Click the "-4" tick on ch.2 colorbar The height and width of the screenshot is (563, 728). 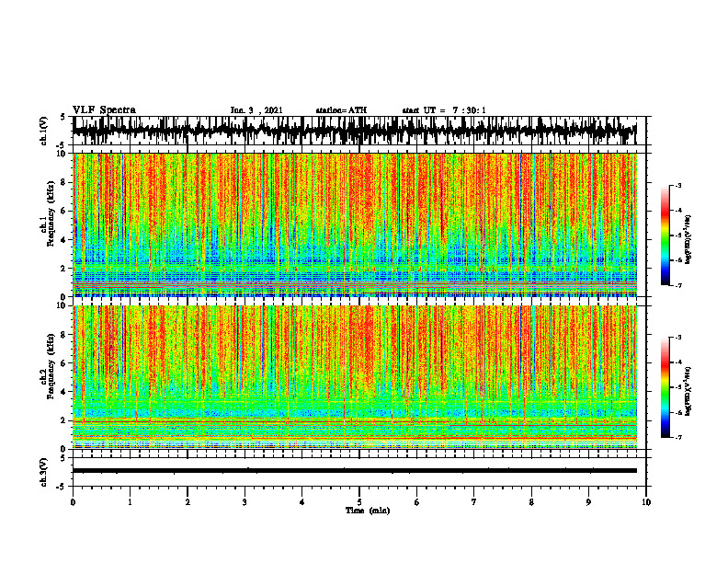click(678, 362)
